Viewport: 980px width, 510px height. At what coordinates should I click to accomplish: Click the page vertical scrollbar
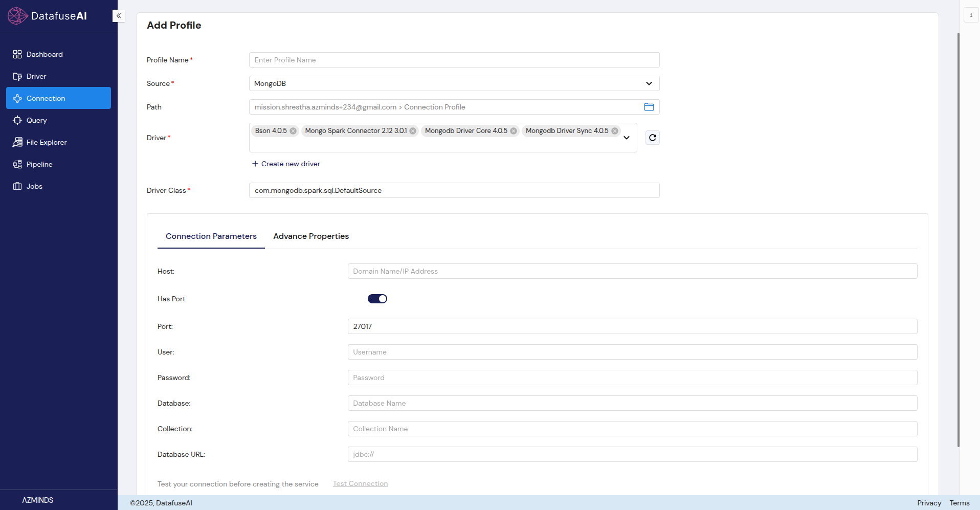[958, 239]
